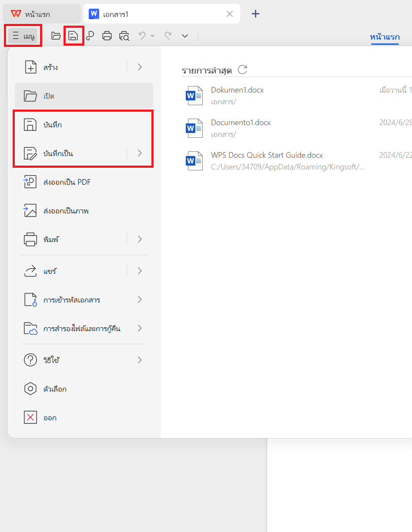Switch to the หน้าแรก ribbon tab
The width and height of the screenshot is (412, 532).
click(x=385, y=37)
